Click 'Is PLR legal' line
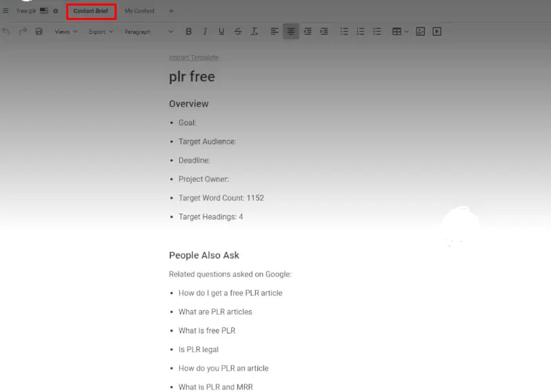This screenshot has width=551, height=392. [199, 349]
